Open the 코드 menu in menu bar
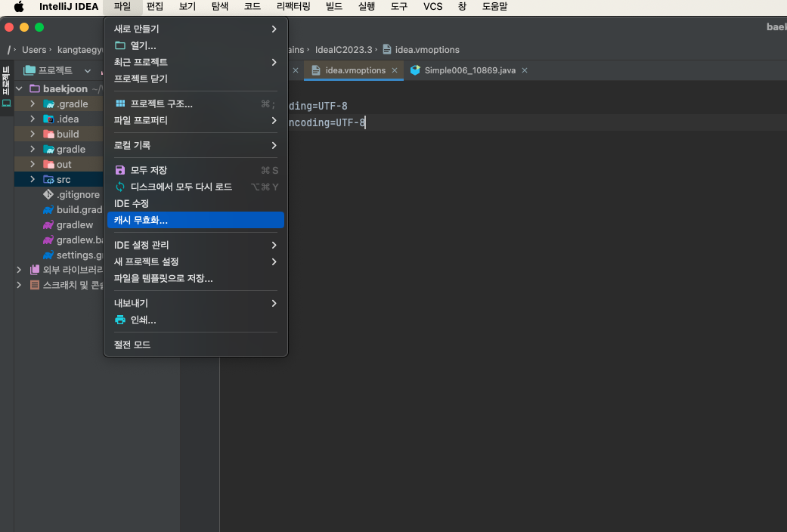Screen dimensions: 787x532 (x=253, y=7)
